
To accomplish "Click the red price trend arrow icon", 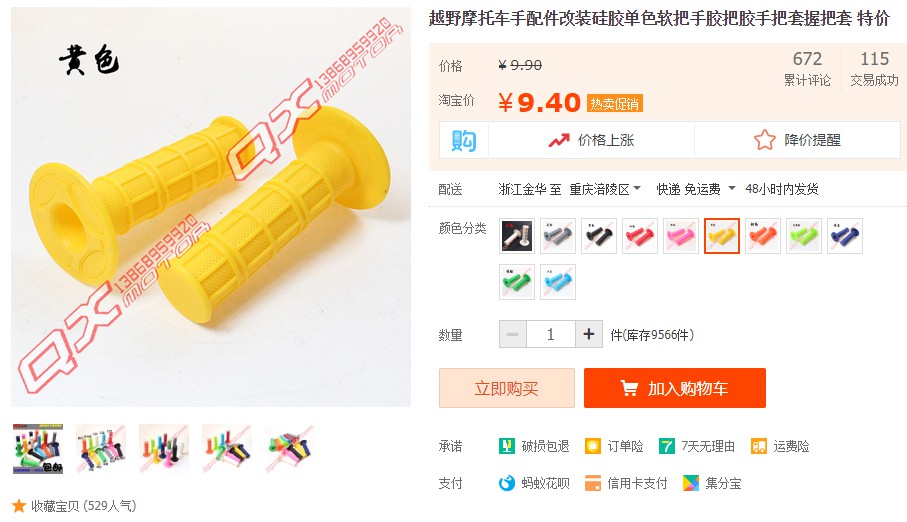I will tap(559, 141).
